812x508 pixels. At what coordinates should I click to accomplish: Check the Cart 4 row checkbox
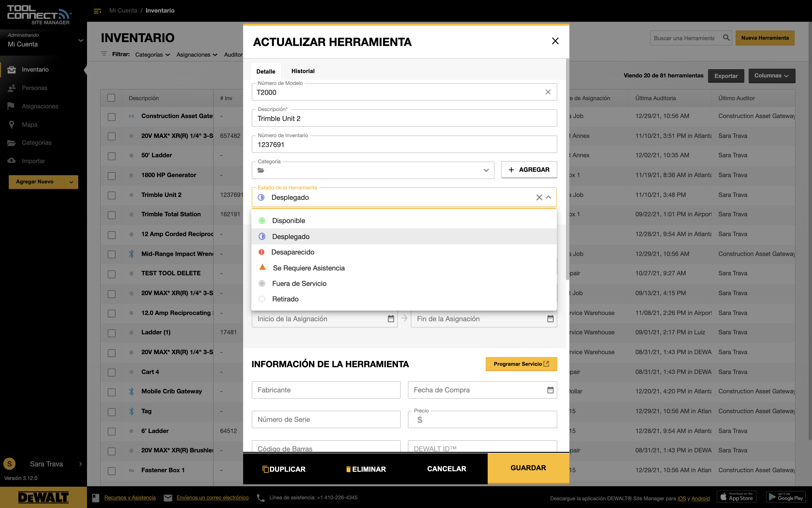pyautogui.click(x=111, y=373)
